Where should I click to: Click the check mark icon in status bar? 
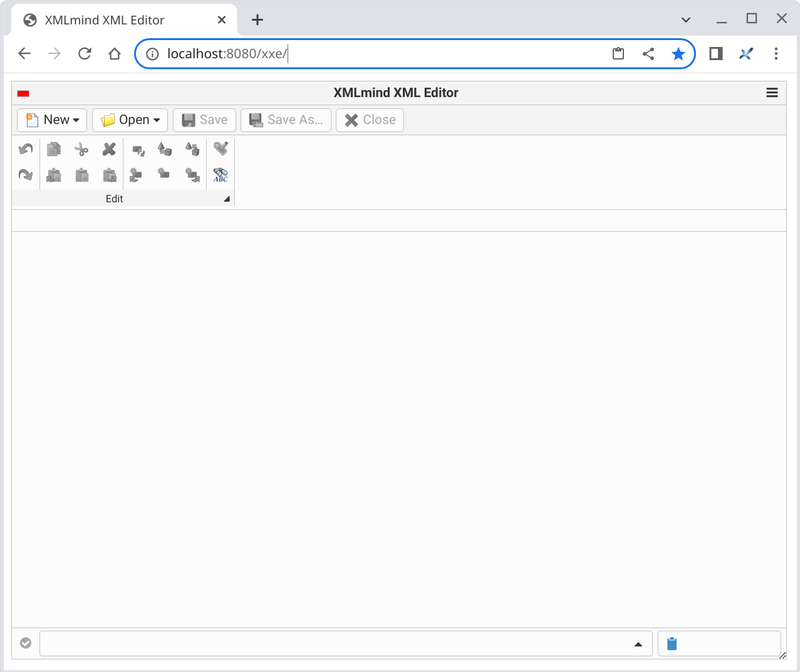26,643
